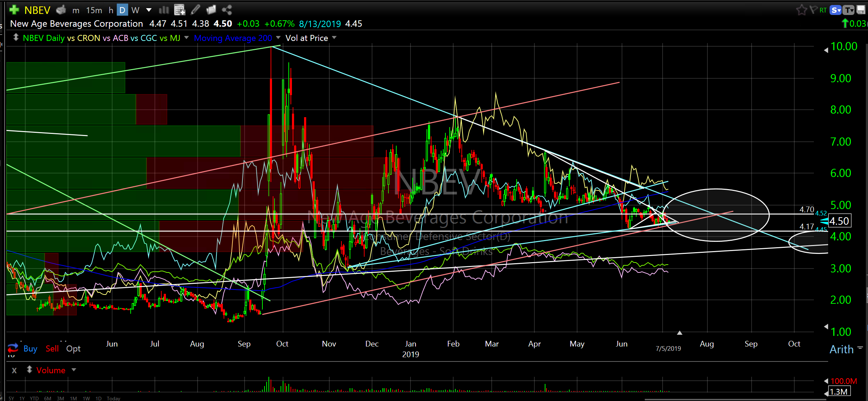Open the Volume pane dropdown
Image resolution: width=868 pixels, height=401 pixels.
pos(74,370)
